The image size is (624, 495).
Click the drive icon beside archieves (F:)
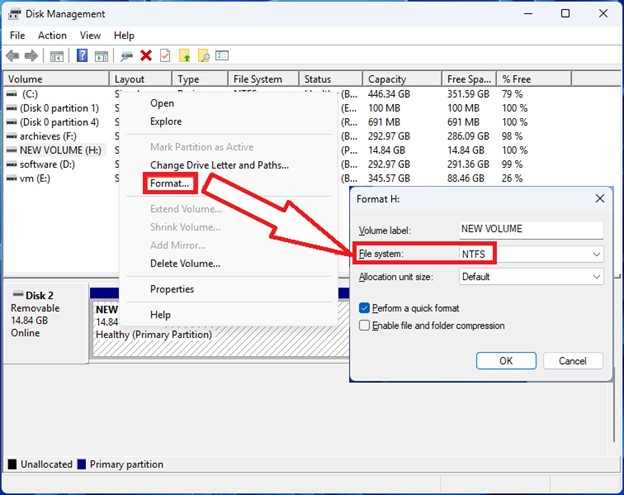tap(12, 136)
